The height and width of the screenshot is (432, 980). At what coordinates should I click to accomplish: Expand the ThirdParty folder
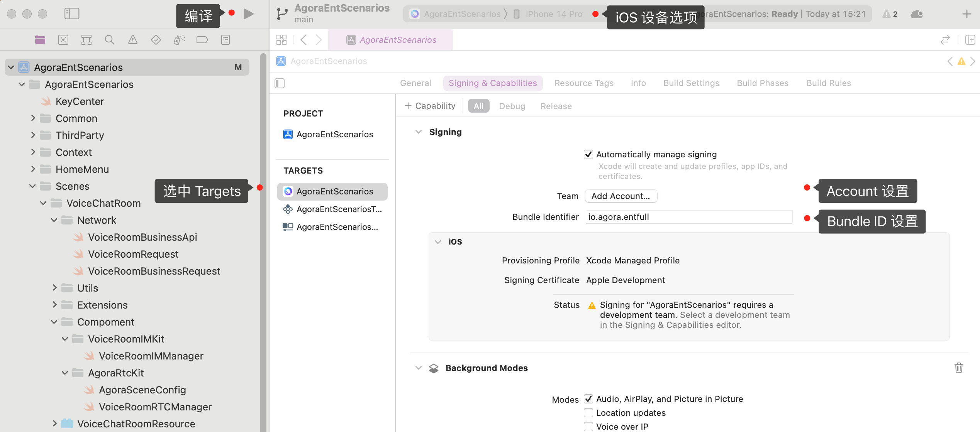pyautogui.click(x=33, y=135)
